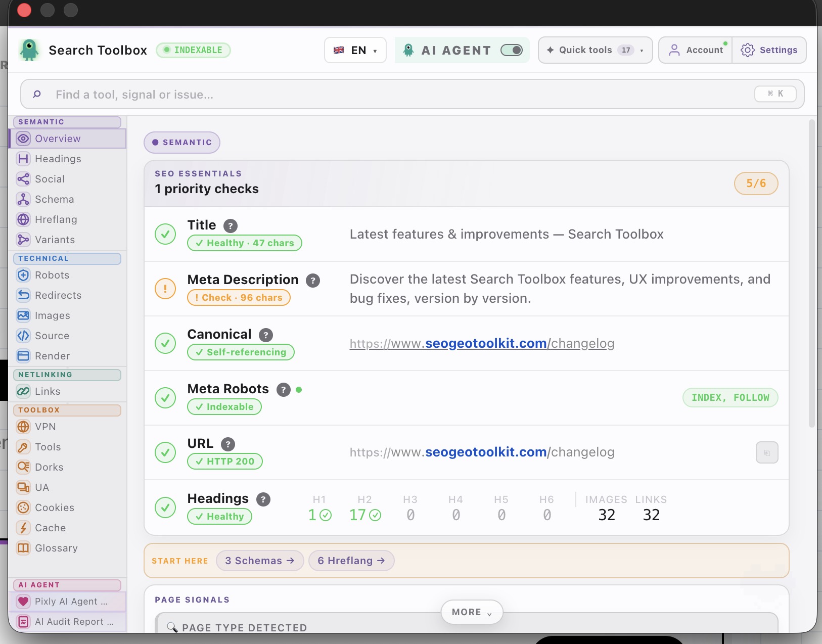Open the canonical changelog link

point(482,343)
